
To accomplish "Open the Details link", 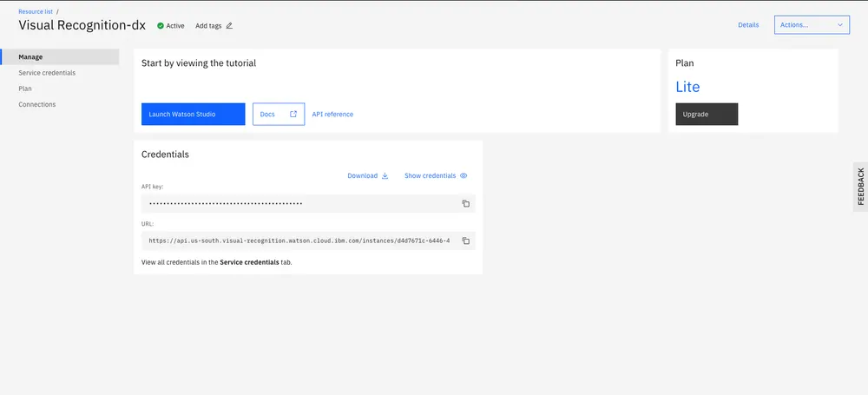I will coord(748,25).
